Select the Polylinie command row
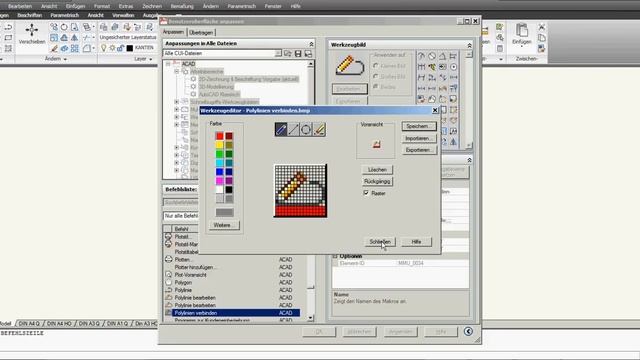640x360 pixels. 232,290
